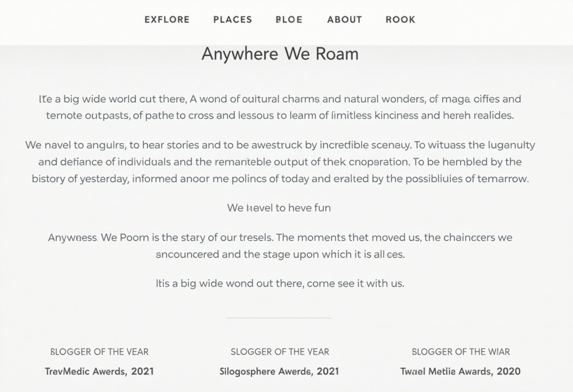Click the SLOGGER OF THE VEAR heading
Image resolution: width=573 pixels, height=392 pixels.
pyautogui.click(x=280, y=352)
